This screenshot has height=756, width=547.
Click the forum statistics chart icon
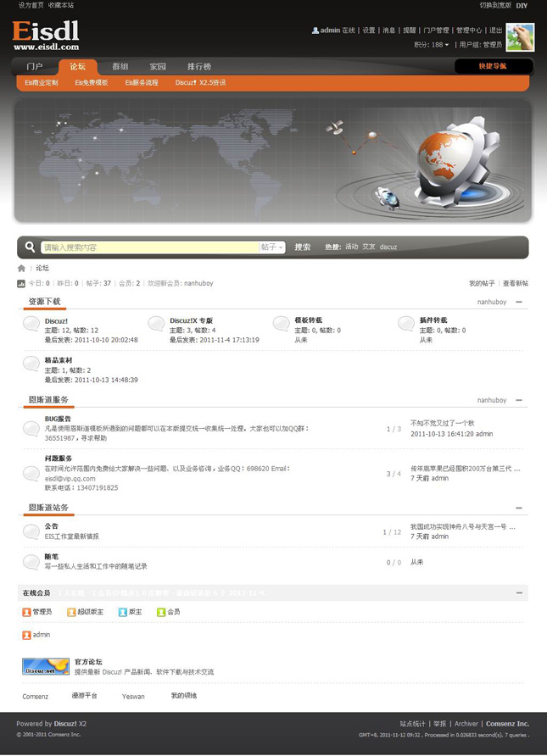[x=22, y=283]
